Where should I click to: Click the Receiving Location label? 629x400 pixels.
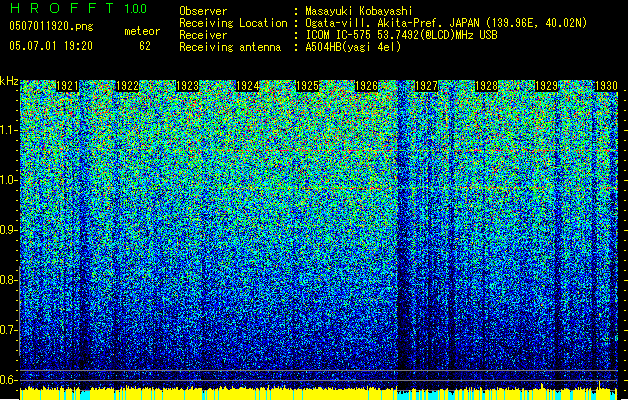(x=233, y=23)
